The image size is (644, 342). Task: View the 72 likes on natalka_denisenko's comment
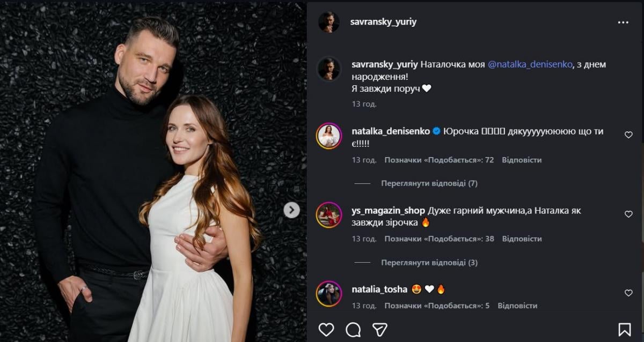pos(439,160)
